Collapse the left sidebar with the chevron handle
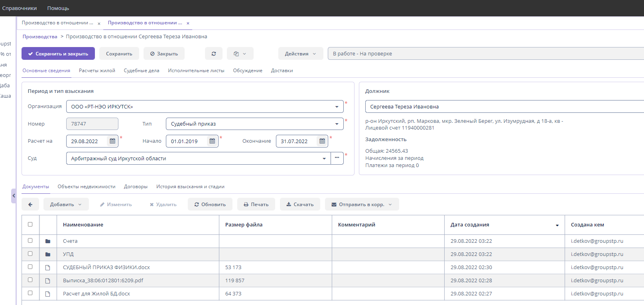 (x=14, y=196)
